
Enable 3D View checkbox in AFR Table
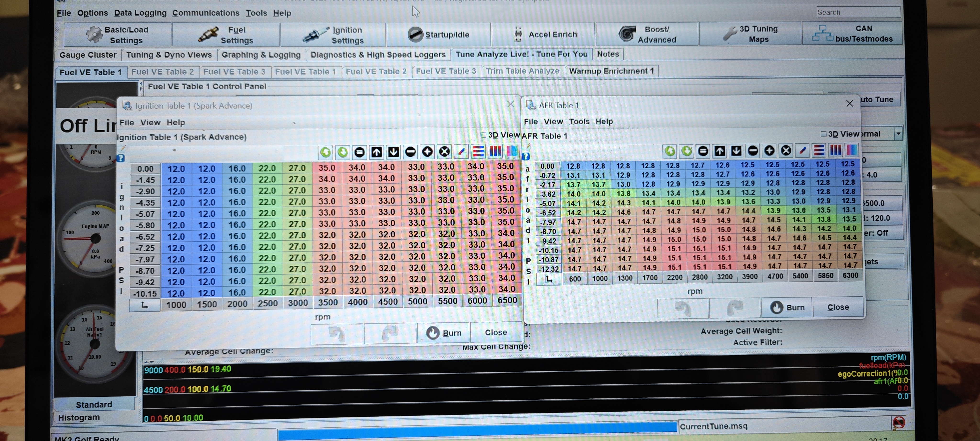coord(824,134)
